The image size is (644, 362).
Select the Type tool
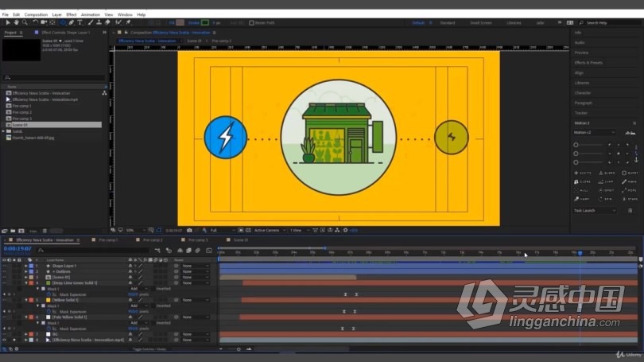pyautogui.click(x=80, y=22)
